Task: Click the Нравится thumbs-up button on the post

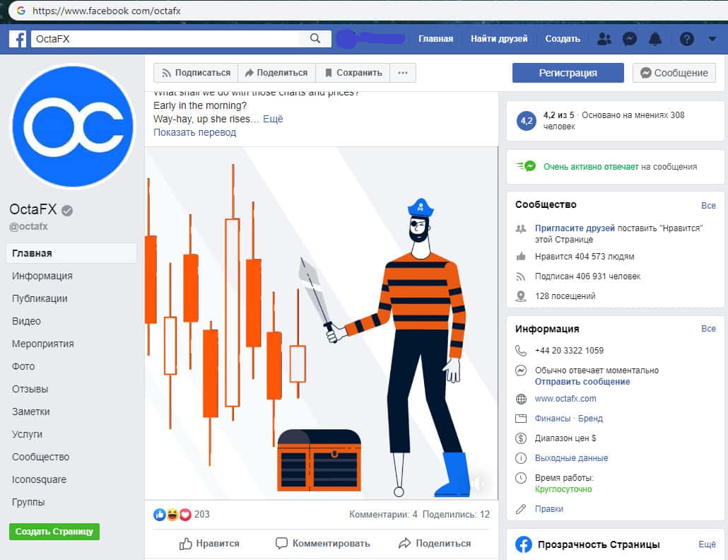Action: tap(209, 543)
